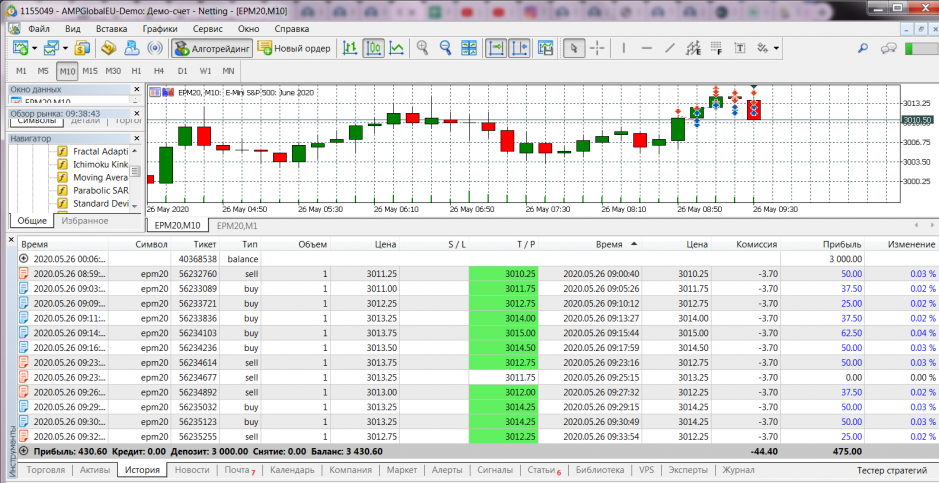The image size is (939, 483).
Task: Expand the balance row plus icon
Action: (24, 259)
